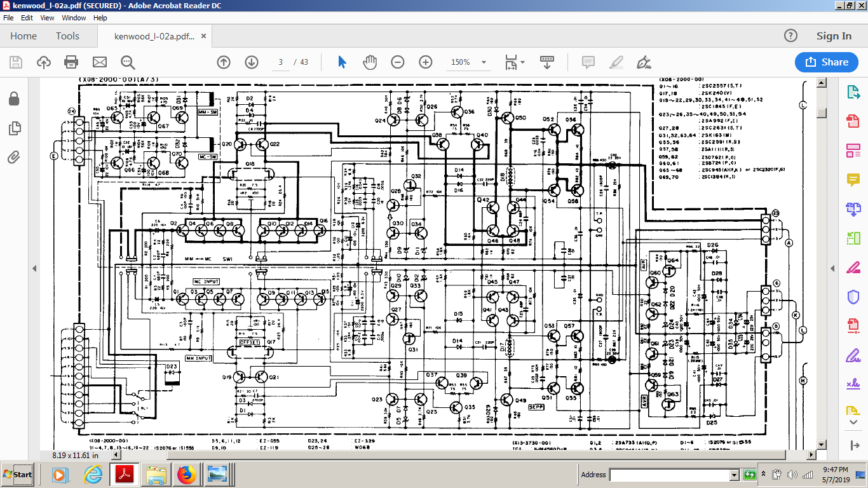Open the Find text magnifier

[x=128, y=62]
